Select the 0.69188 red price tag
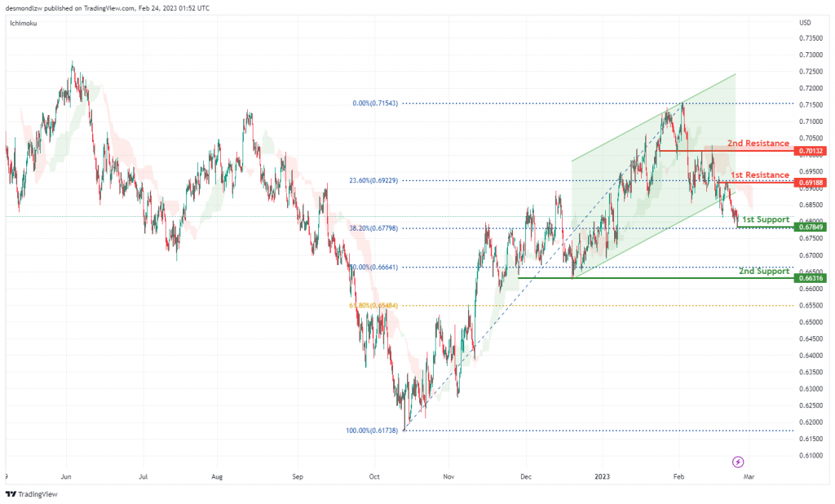Viewport: 835px width, 504px height. pos(811,183)
